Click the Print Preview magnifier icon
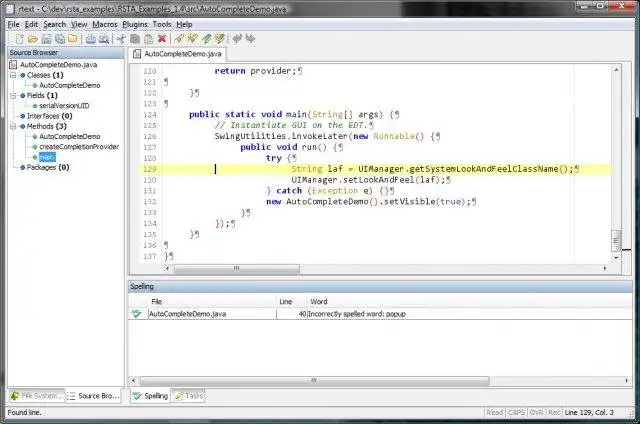 pyautogui.click(x=104, y=39)
